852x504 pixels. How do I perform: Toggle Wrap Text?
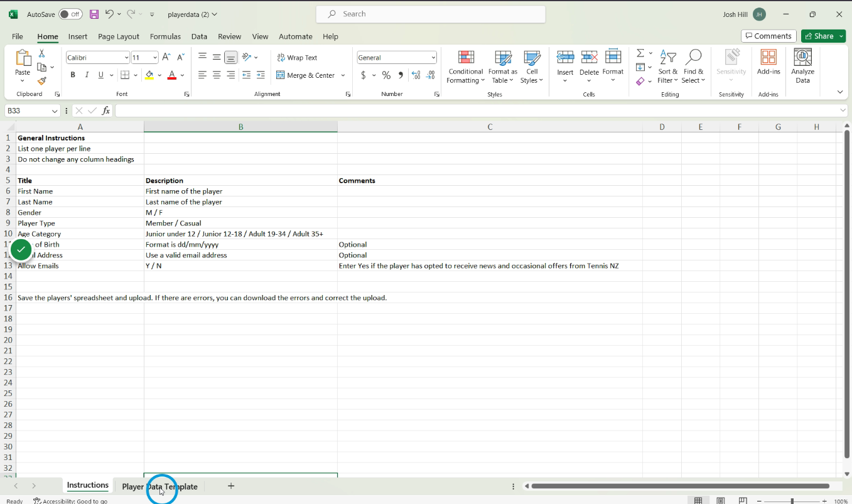297,57
